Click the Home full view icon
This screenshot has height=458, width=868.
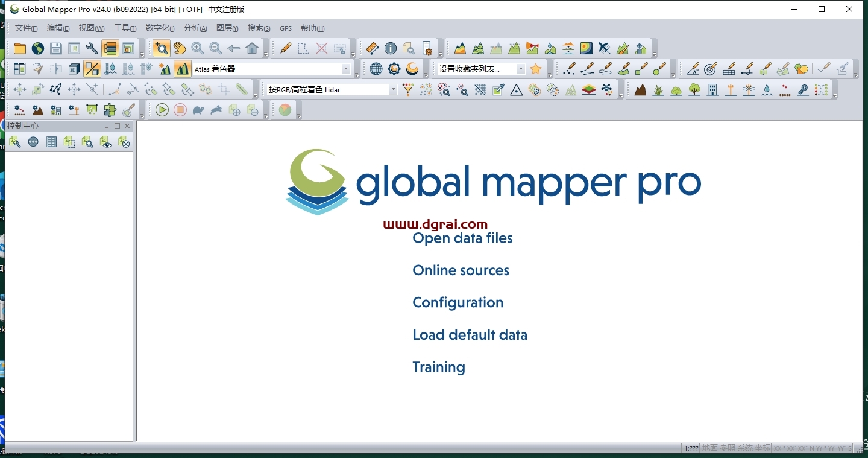click(252, 48)
